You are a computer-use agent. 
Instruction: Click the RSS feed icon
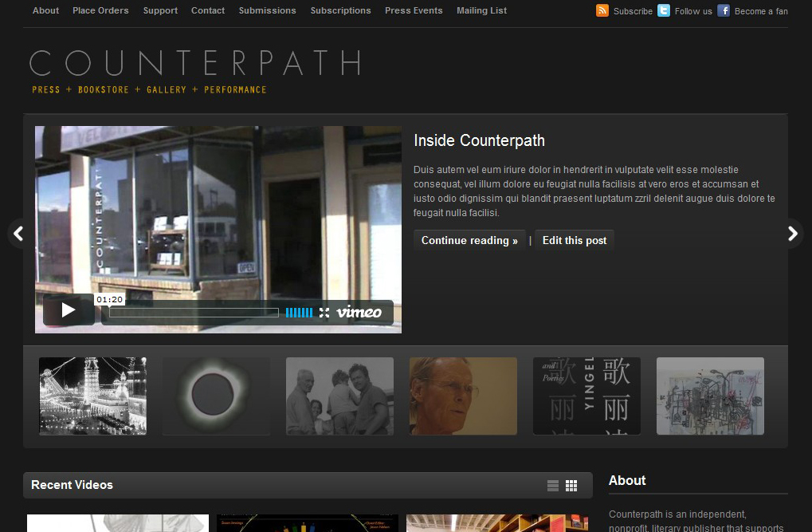tap(602, 10)
